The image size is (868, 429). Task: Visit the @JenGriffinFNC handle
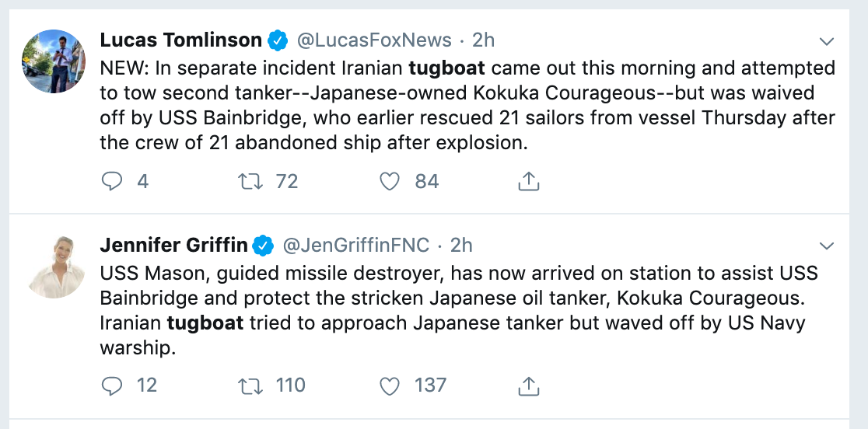pyautogui.click(x=355, y=246)
